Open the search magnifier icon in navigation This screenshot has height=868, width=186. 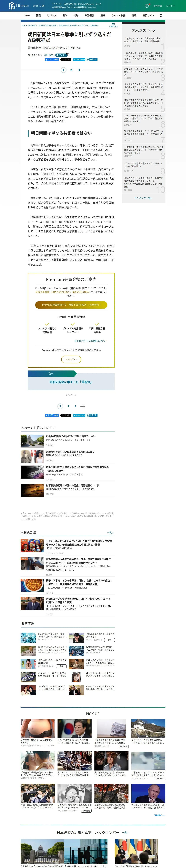point(161,15)
